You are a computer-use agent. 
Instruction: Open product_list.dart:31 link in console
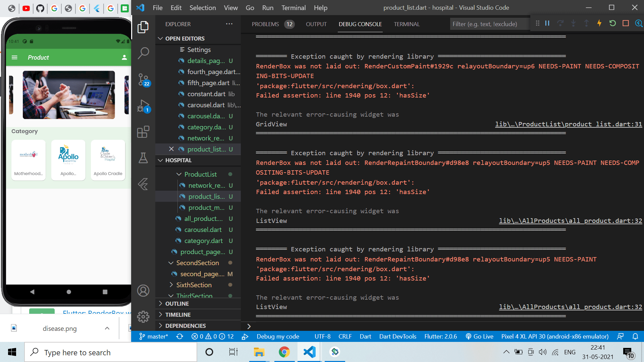point(569,124)
